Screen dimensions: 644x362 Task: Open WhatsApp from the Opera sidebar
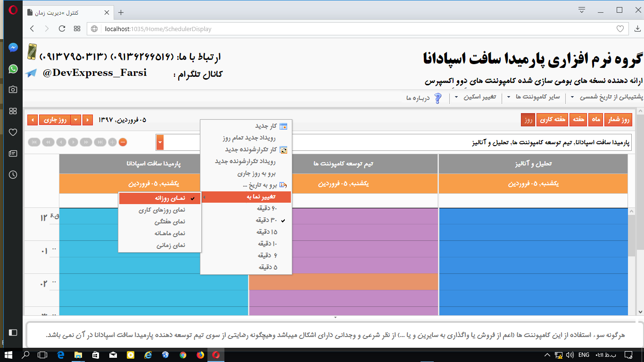(x=13, y=69)
